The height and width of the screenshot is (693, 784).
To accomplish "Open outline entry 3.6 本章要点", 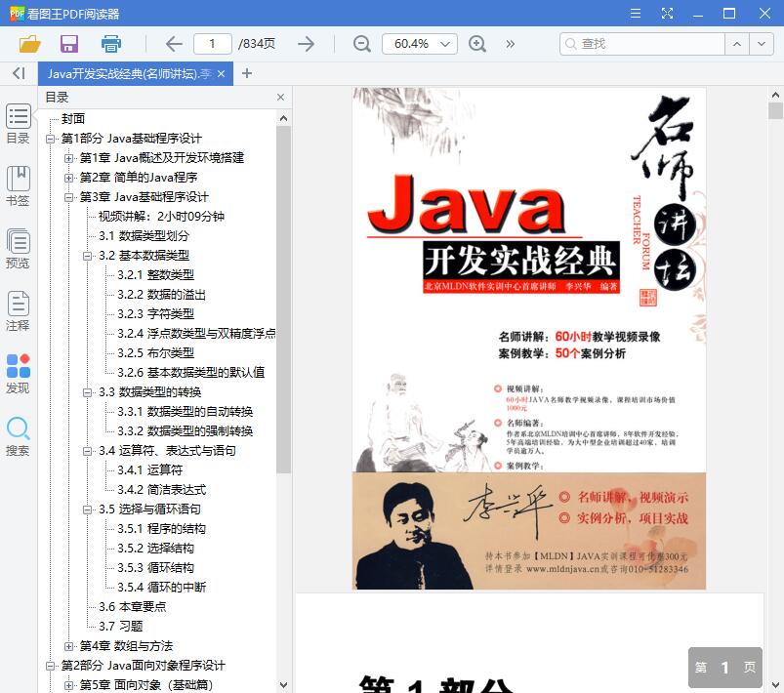I will [x=133, y=606].
